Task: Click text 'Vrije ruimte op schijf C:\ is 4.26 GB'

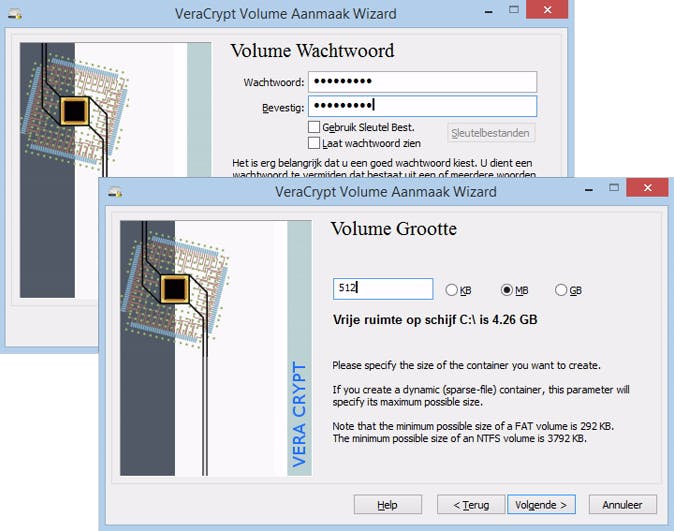Action: 435,319
